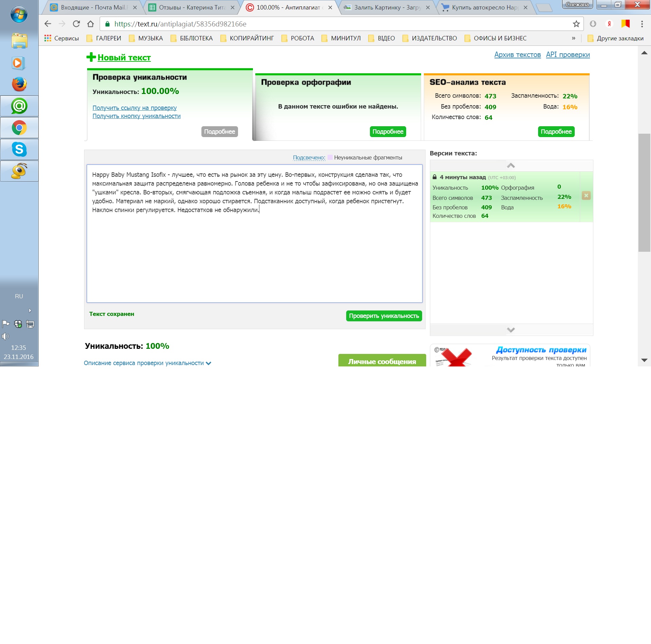Delete text version with orange X icon
651x644 pixels.
[x=586, y=195]
